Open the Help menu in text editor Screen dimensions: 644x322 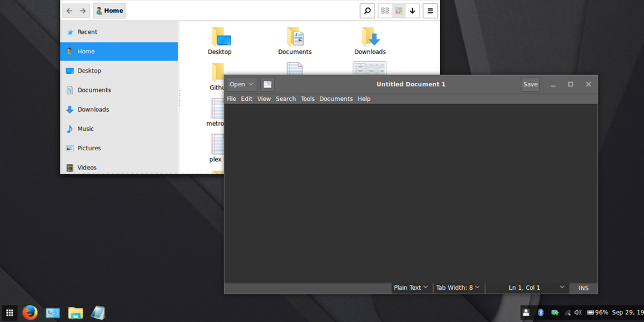coord(364,99)
